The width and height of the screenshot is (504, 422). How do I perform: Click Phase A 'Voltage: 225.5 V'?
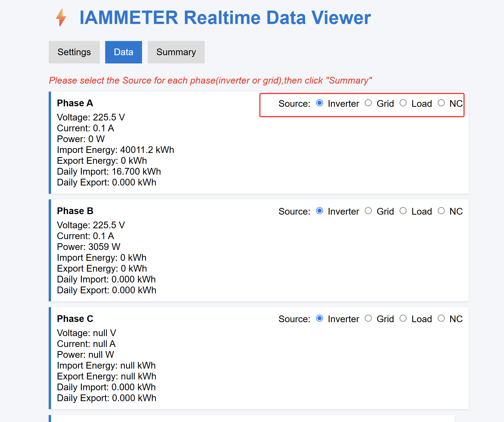coord(91,117)
